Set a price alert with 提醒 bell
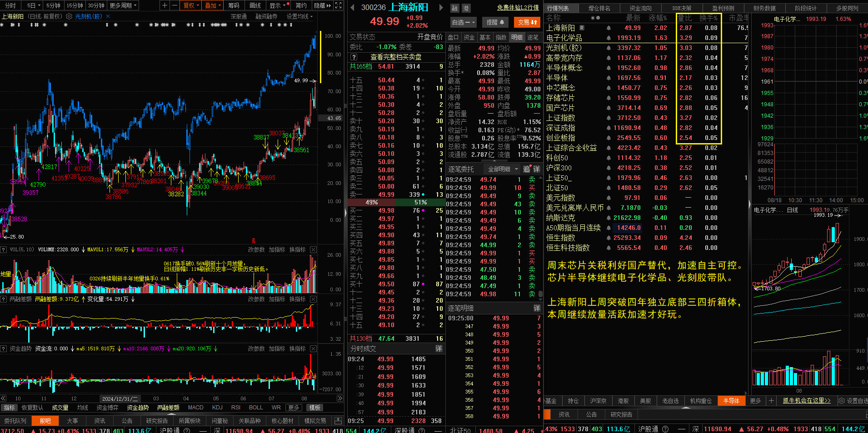This screenshot has width=868, height=433. (x=496, y=22)
